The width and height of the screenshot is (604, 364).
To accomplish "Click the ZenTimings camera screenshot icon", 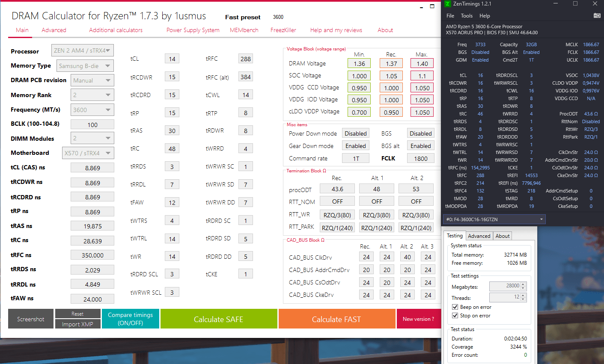I will tap(597, 15).
